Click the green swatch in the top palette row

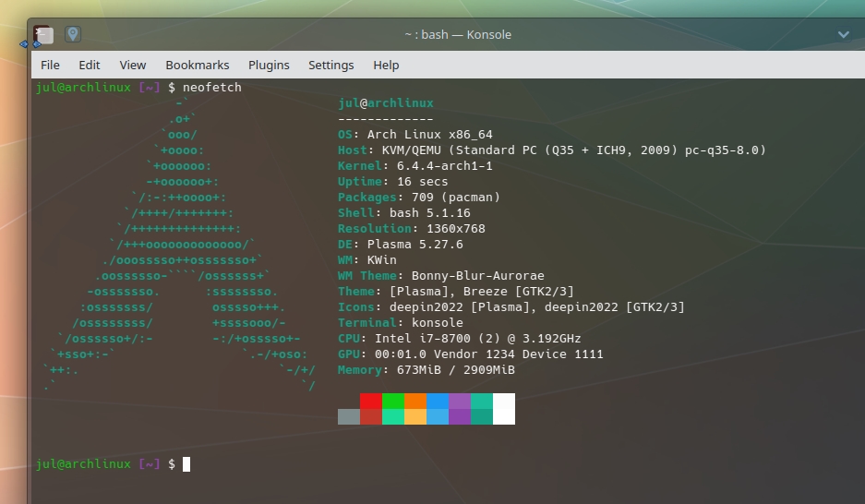(392, 402)
